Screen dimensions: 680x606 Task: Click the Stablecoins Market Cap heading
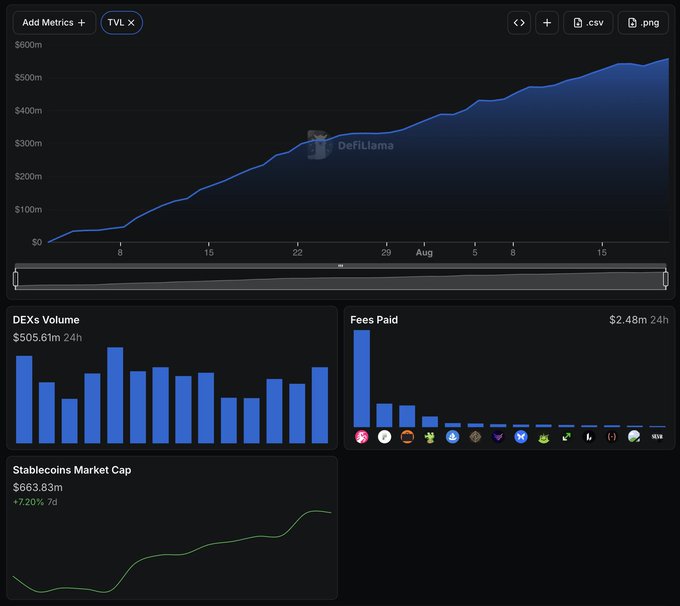pyautogui.click(x=72, y=470)
